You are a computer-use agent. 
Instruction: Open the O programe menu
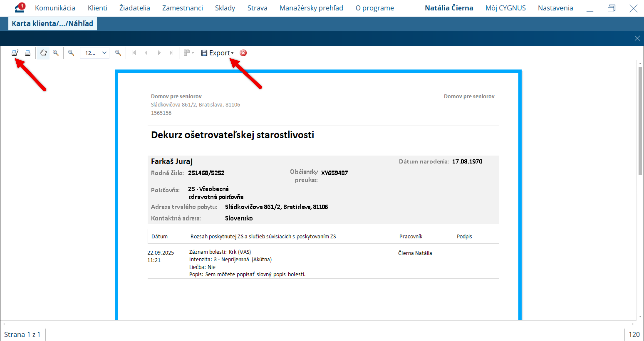[375, 8]
